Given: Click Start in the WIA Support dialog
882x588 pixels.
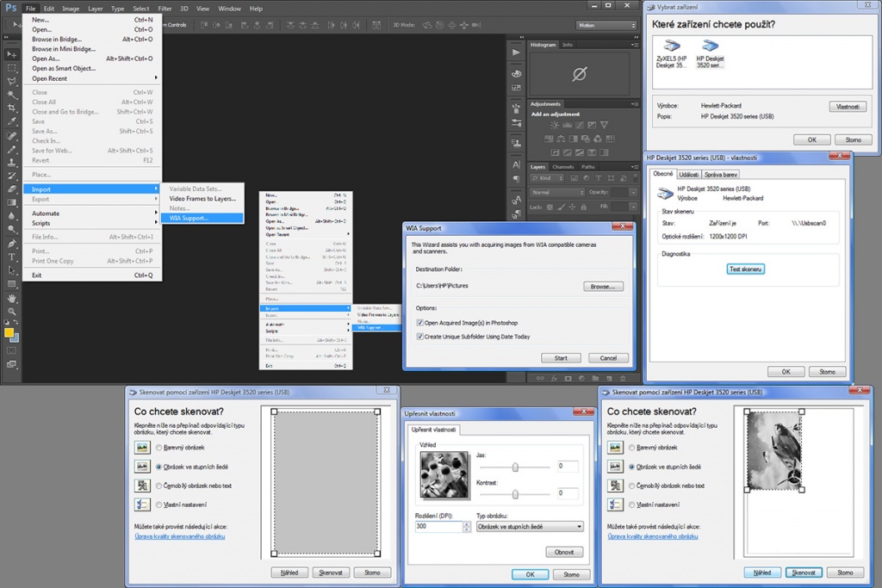Looking at the screenshot, I should pos(561,358).
